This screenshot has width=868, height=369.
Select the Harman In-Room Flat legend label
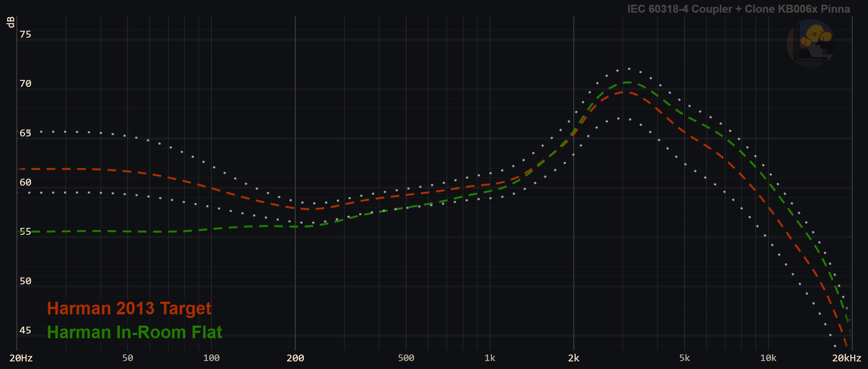coord(135,332)
